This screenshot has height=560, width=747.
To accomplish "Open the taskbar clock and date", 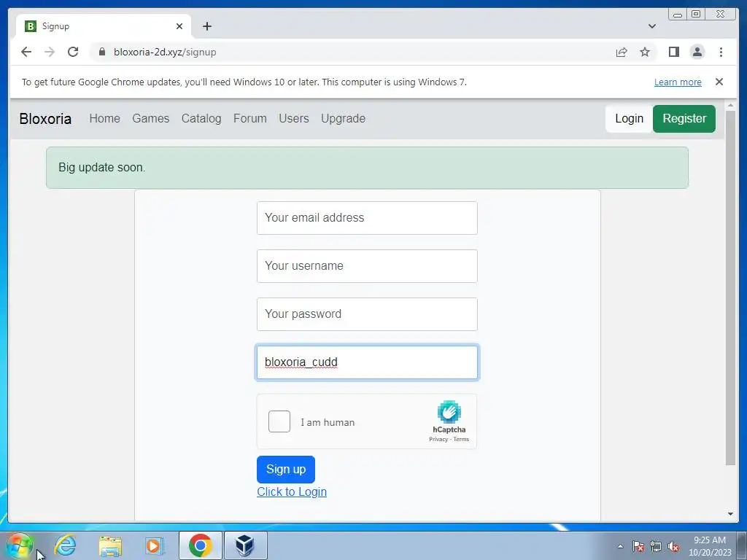I will 710,546.
